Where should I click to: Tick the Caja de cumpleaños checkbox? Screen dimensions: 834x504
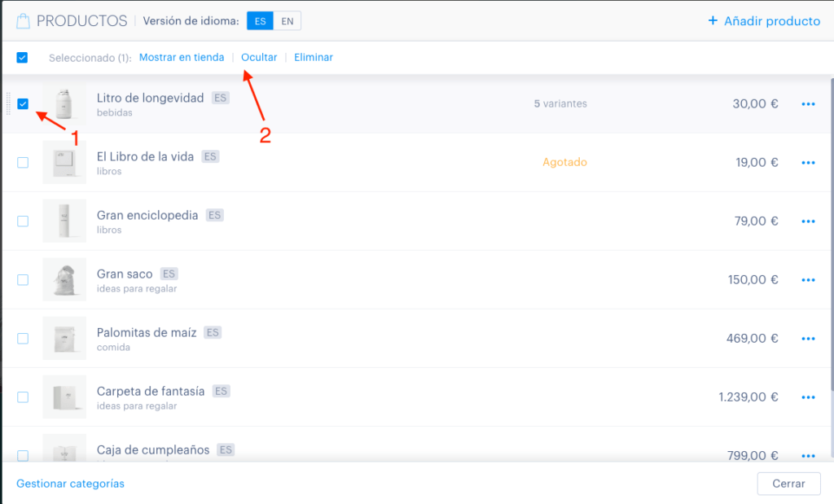pyautogui.click(x=22, y=455)
